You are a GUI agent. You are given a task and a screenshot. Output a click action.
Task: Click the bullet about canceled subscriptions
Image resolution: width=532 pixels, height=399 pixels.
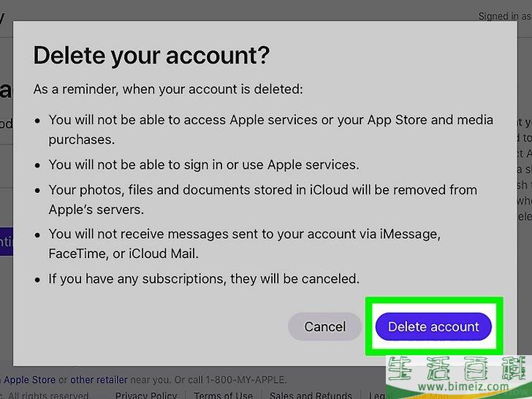204,278
